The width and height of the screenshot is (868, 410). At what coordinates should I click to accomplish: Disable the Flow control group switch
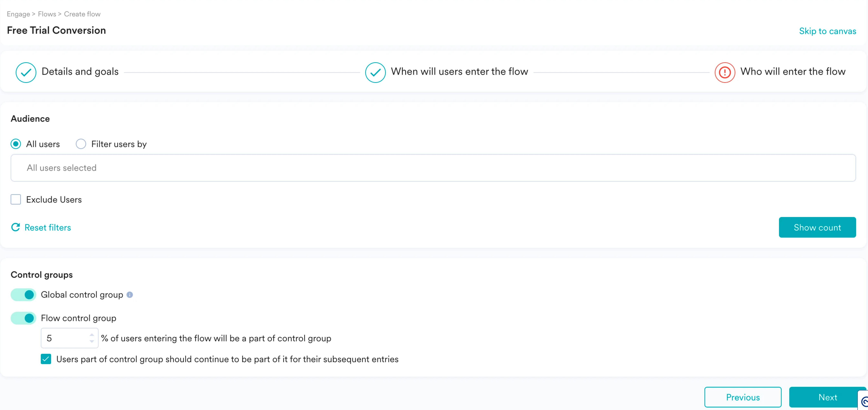point(23,318)
